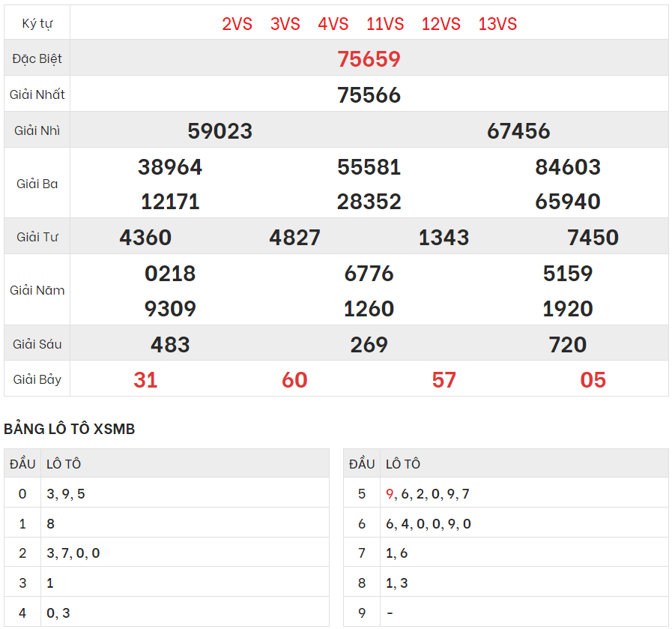Click the 11VS symbol code
Viewport: 672px width, 629px height.
point(385,24)
